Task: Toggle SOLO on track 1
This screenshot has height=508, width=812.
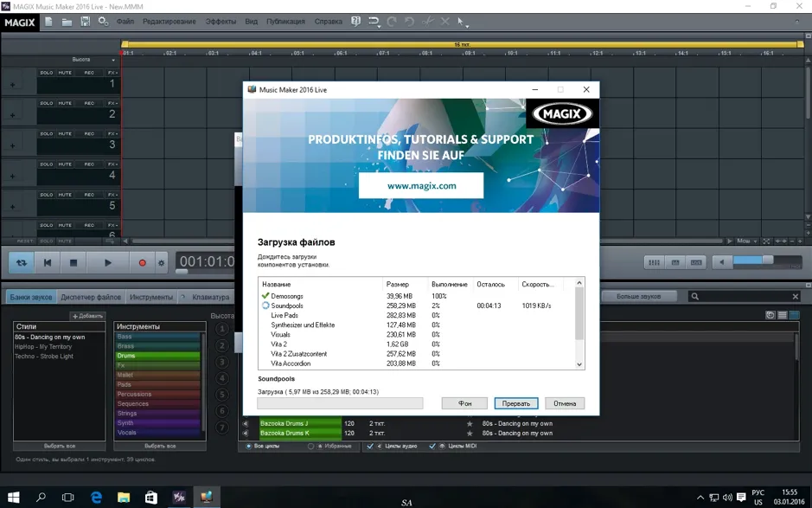Action: pyautogui.click(x=47, y=73)
